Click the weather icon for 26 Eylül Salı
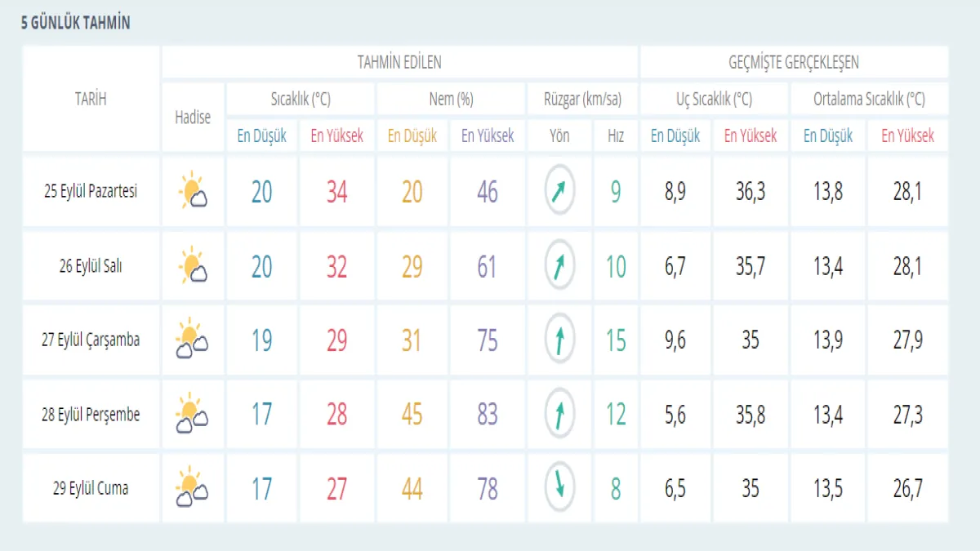The height and width of the screenshot is (551, 980). pos(193,266)
